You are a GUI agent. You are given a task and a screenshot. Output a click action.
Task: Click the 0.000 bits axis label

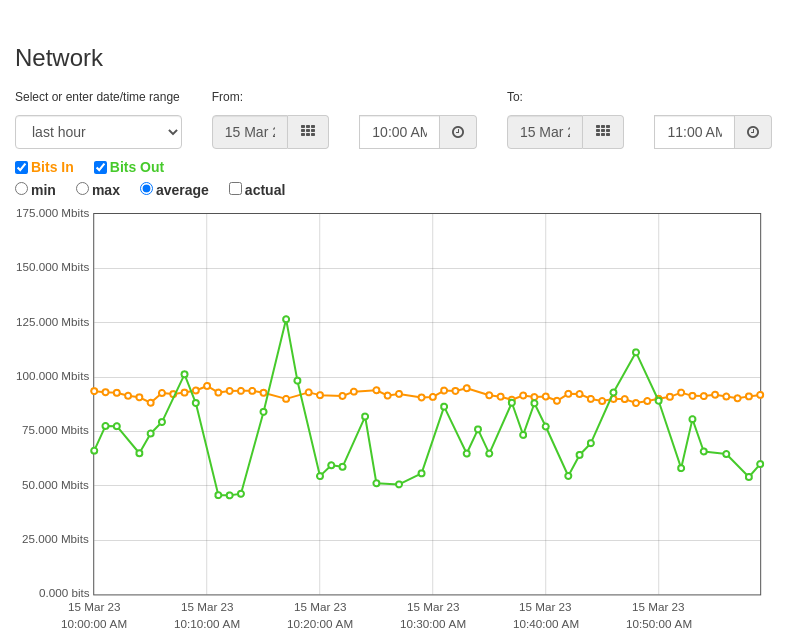click(x=64, y=593)
